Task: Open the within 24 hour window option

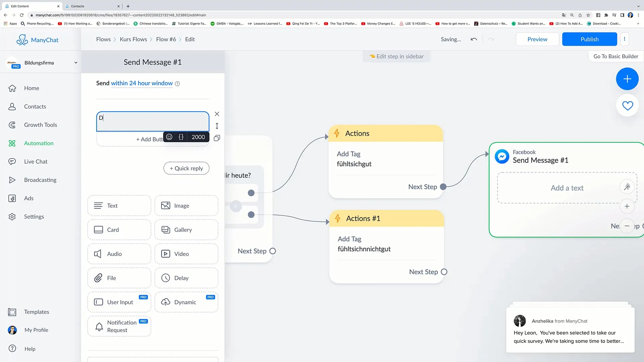Action: pos(142,83)
